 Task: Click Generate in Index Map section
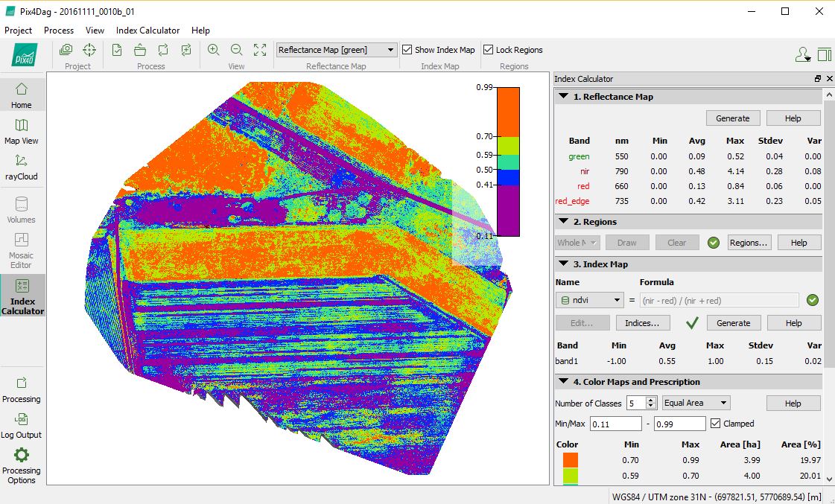733,323
